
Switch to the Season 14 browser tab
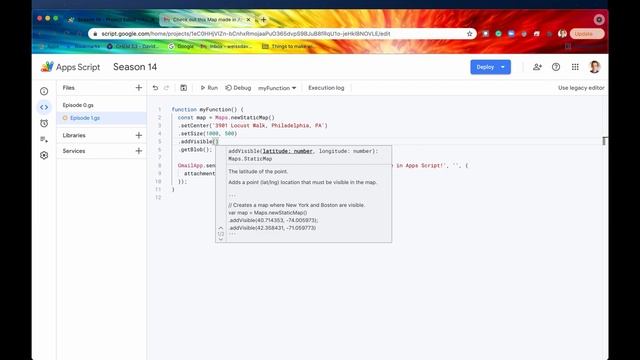111,19
